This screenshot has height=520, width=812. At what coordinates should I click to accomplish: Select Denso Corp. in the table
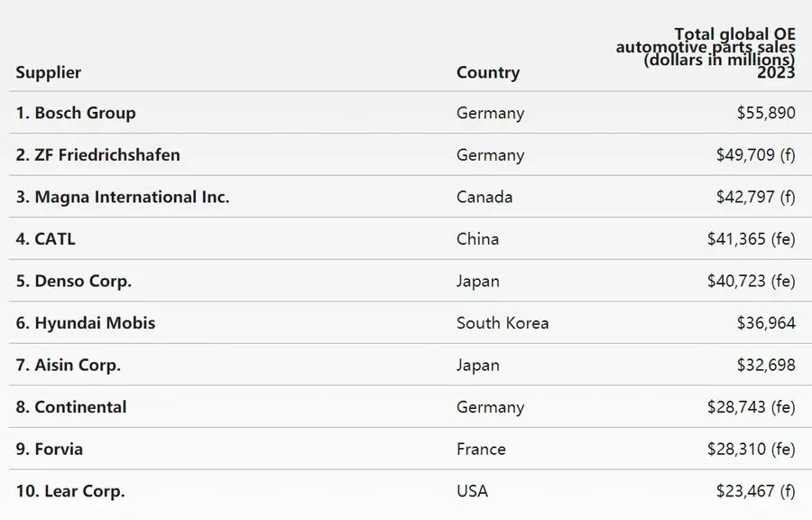tap(74, 281)
